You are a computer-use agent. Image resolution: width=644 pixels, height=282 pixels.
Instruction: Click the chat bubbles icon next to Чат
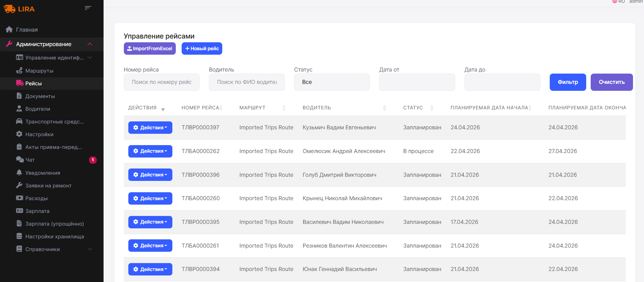(x=20, y=160)
